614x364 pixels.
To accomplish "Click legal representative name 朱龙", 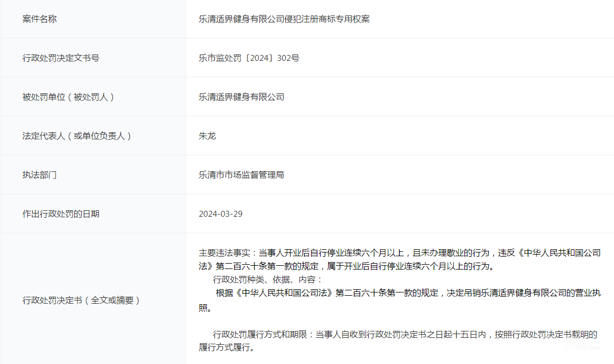I will click(x=207, y=136).
